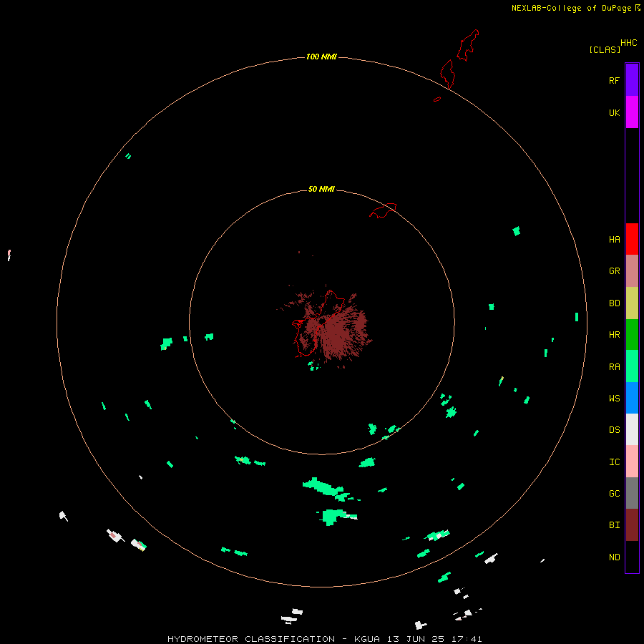Click the 13 JUN 25 date
Image resolution: width=644 pixels, height=644 pixels.
[416, 639]
